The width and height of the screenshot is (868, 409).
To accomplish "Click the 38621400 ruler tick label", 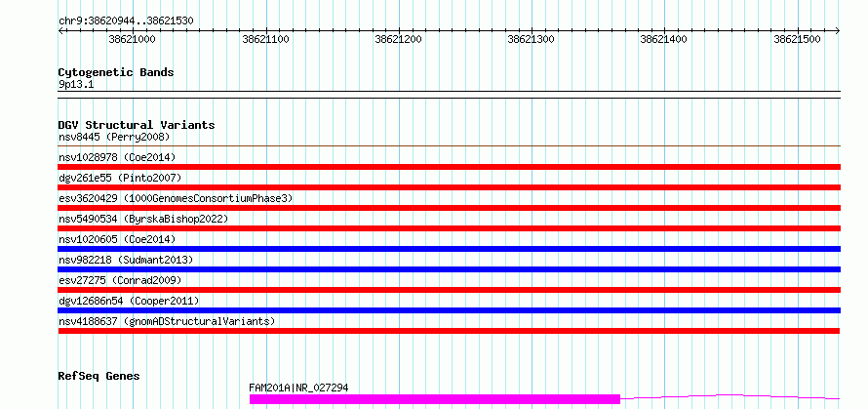I will pyautogui.click(x=664, y=39).
